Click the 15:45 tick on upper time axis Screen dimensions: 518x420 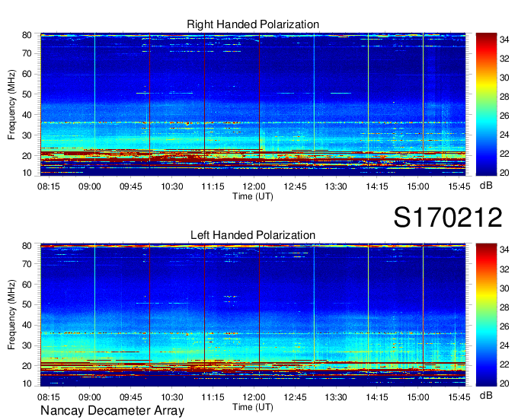tap(459, 186)
